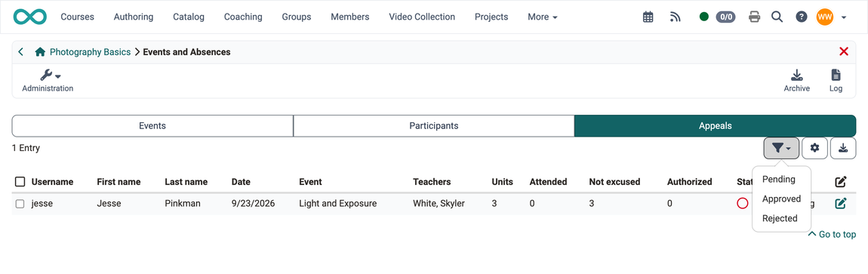Viewport: 868px width, 274px height.
Task: Open search with the magnifier icon
Action: [777, 17]
